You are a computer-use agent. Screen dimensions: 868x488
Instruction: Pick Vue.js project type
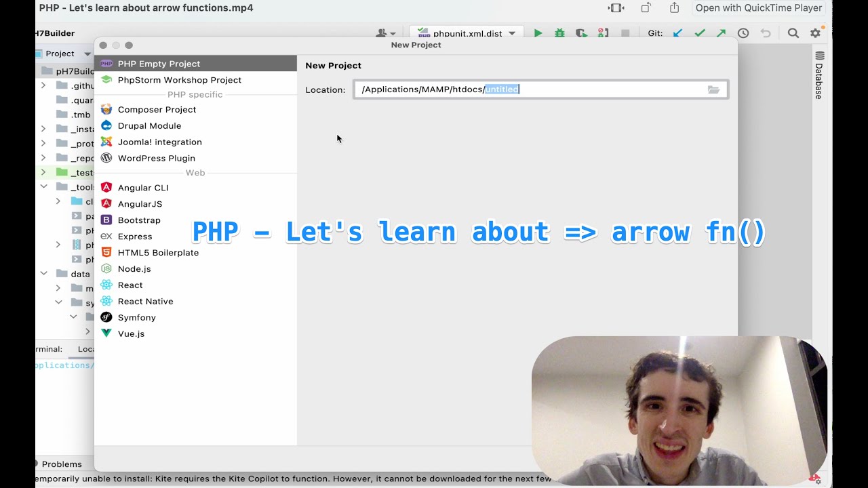[x=195, y=334]
